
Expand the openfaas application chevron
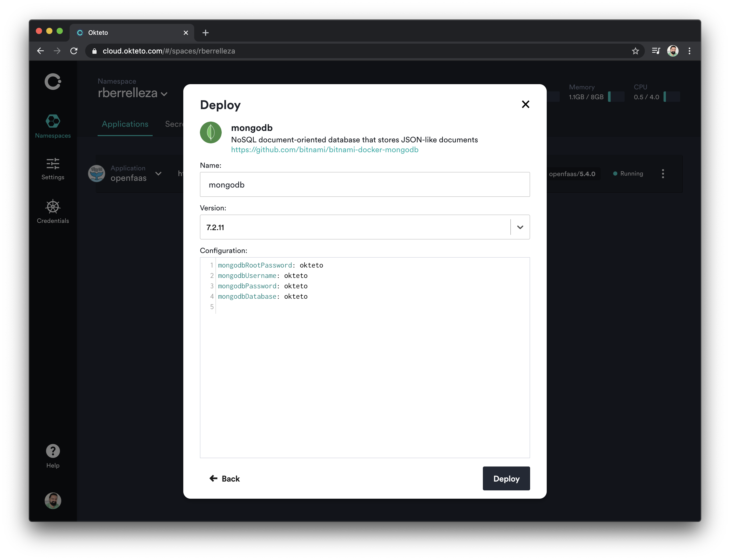tap(159, 174)
